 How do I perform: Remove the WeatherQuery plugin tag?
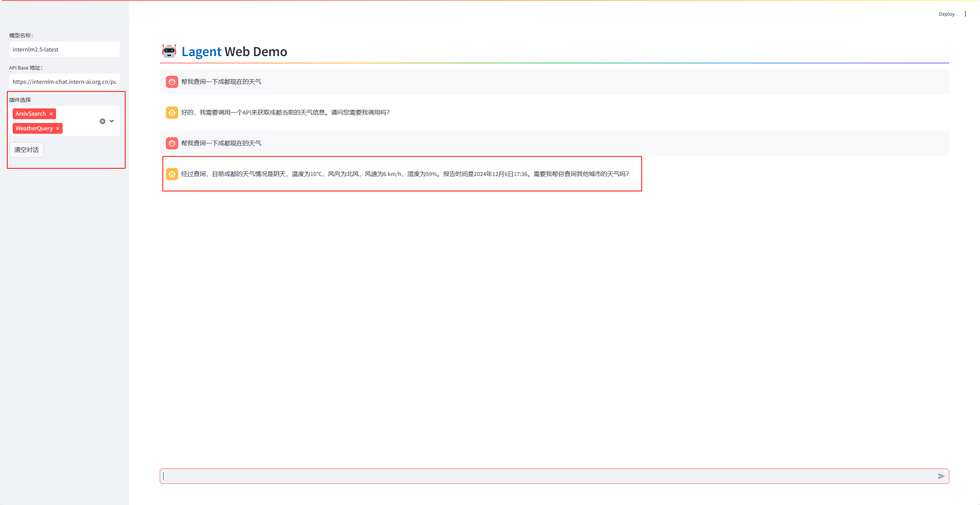pos(58,128)
